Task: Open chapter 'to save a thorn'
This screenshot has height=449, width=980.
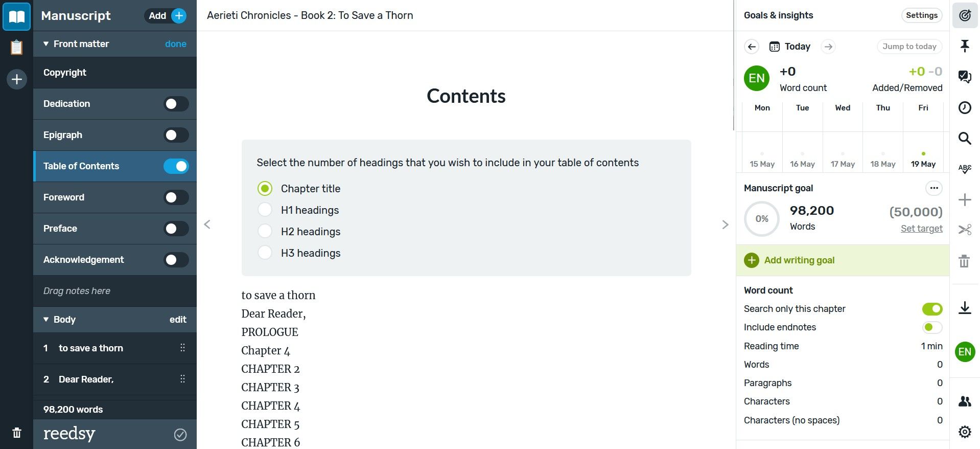Action: click(x=91, y=348)
